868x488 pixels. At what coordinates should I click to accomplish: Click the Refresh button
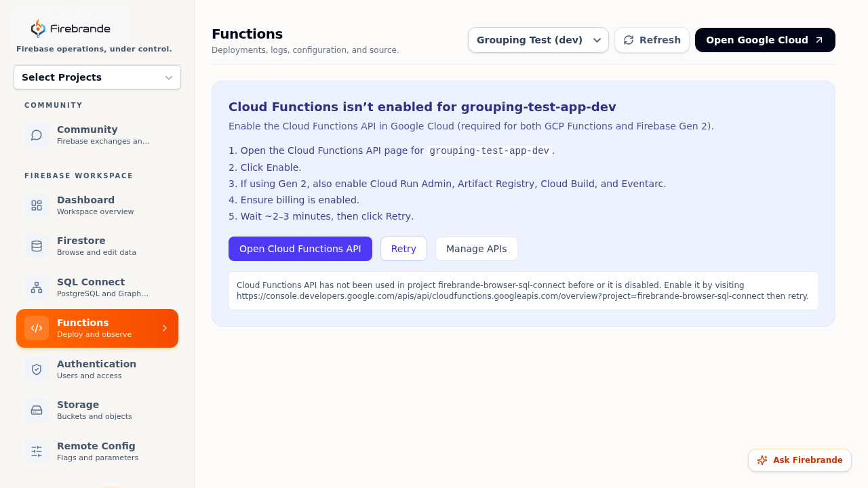(x=652, y=40)
